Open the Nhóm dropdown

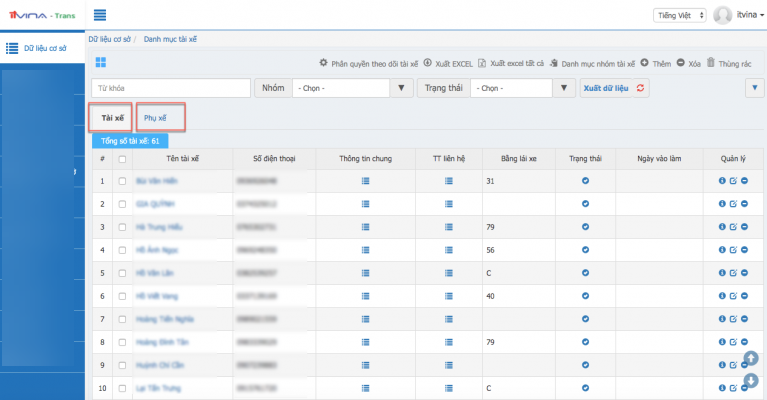click(352, 88)
